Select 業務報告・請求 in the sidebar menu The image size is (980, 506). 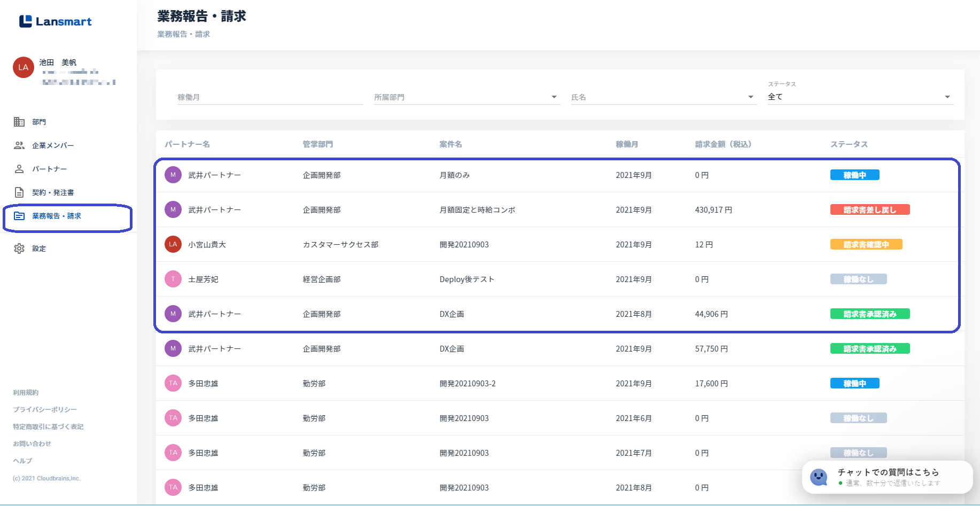pos(57,216)
